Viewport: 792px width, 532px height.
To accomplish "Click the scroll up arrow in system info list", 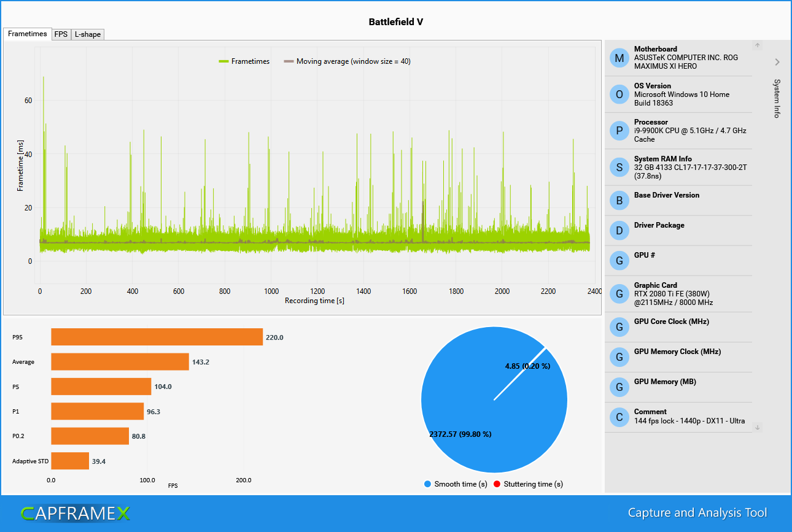I will coord(758,45).
